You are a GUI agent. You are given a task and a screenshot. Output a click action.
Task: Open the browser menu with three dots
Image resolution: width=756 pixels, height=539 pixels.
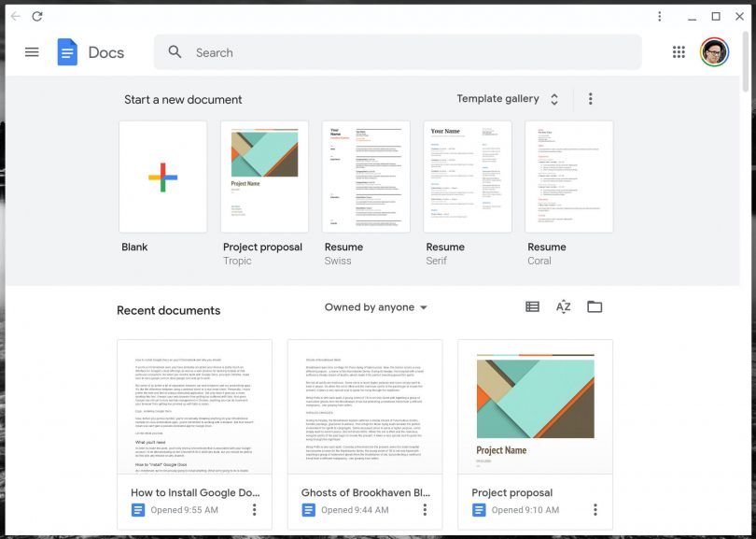pyautogui.click(x=659, y=16)
